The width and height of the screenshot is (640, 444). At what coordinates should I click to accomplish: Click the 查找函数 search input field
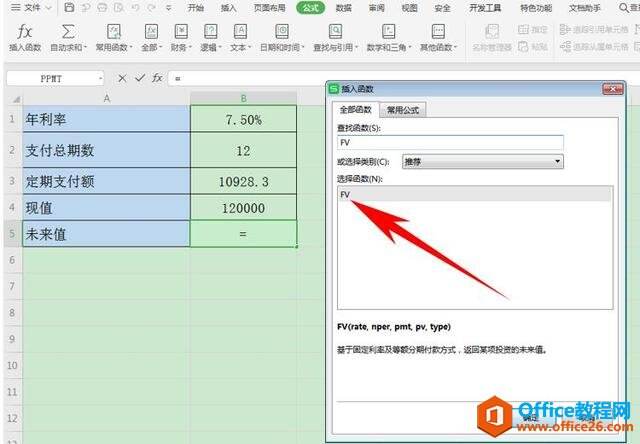coord(450,142)
